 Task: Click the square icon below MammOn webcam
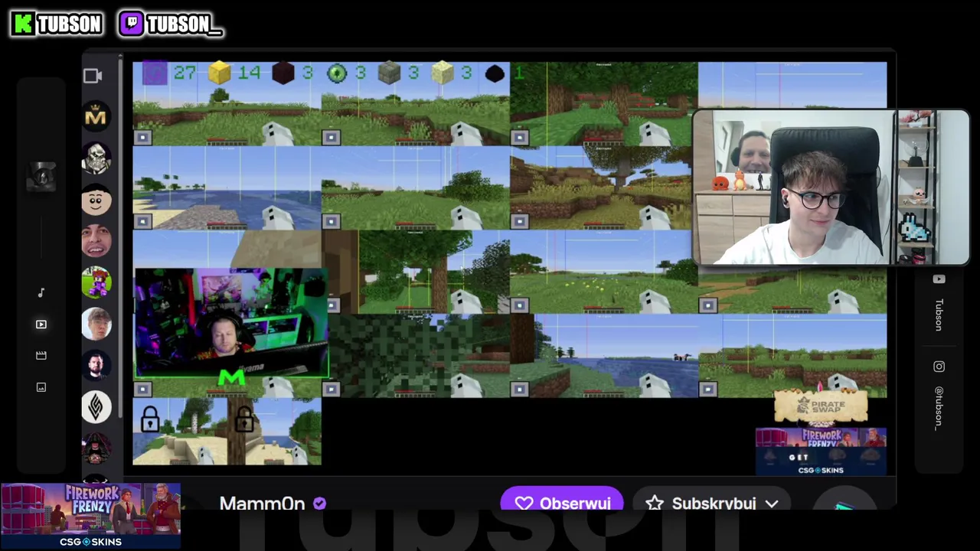(142, 390)
